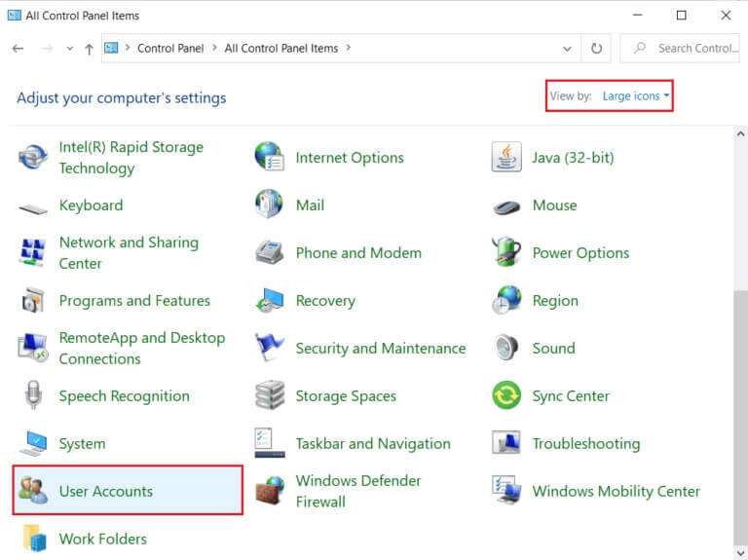This screenshot has height=560, width=748.
Task: Maximize the Control Panel window
Action: pos(682,16)
